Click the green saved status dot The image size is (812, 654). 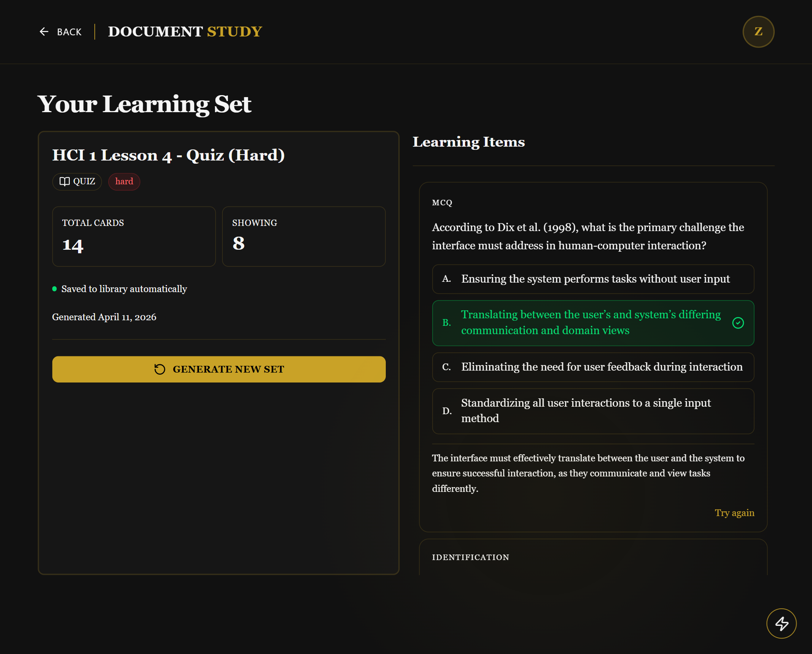tap(55, 289)
